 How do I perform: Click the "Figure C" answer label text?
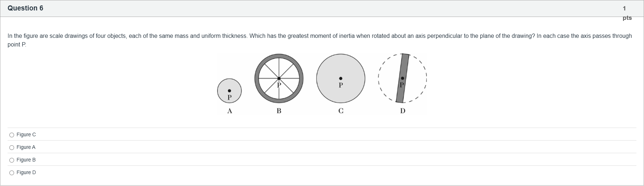[x=26, y=135]
